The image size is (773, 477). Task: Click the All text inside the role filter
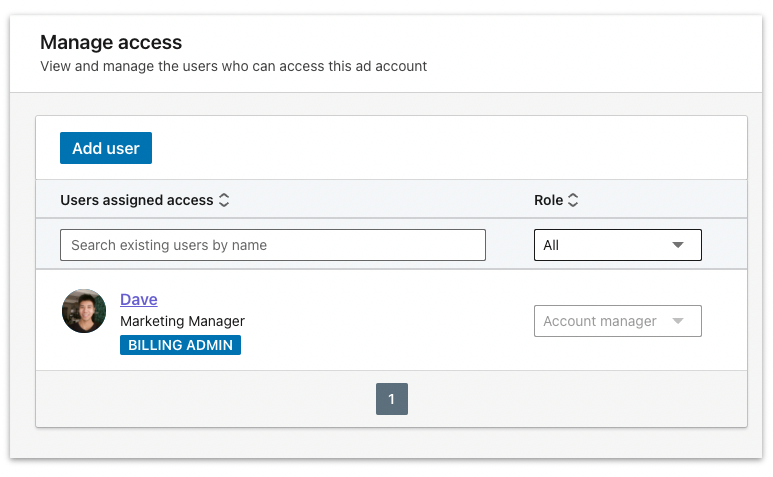click(551, 245)
